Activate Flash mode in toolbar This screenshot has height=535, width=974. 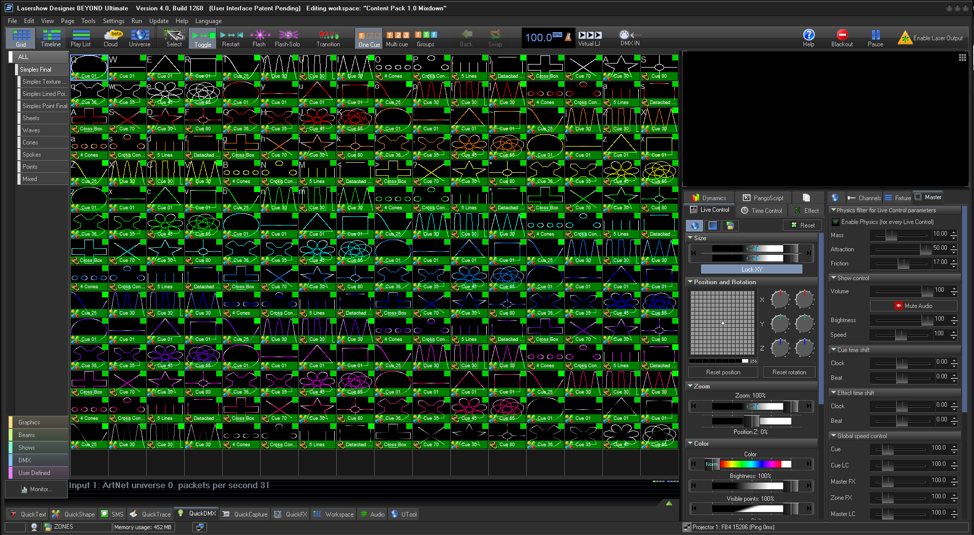(x=259, y=38)
